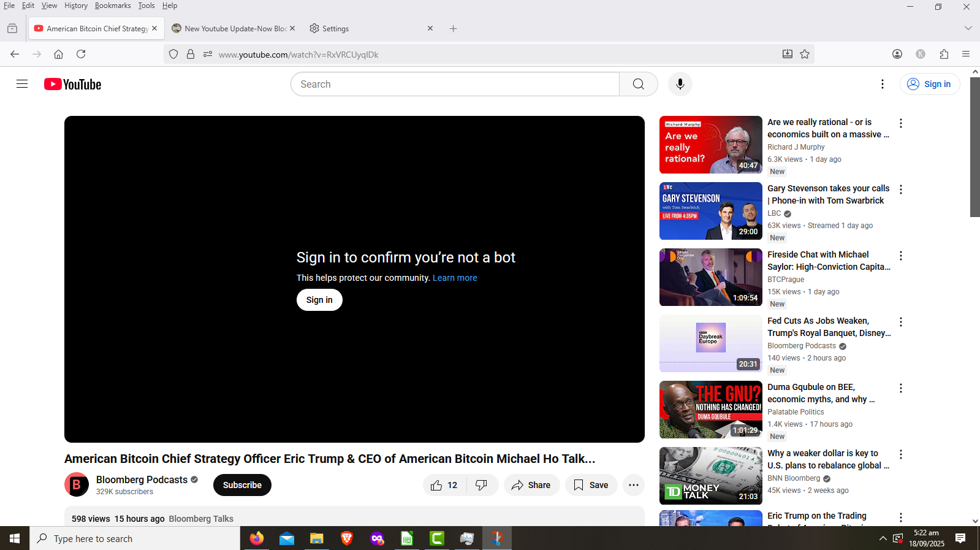Open more actions for the video
This screenshot has width=980, height=550.
click(x=633, y=485)
